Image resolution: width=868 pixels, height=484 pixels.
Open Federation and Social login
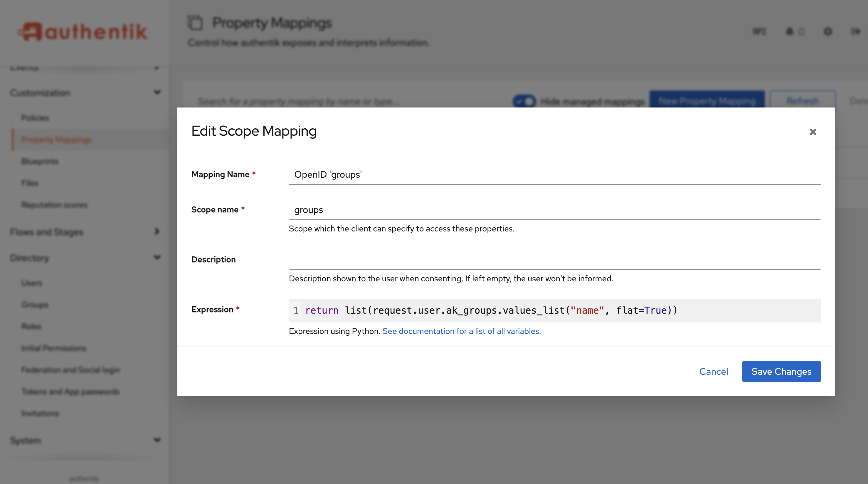pyautogui.click(x=70, y=370)
